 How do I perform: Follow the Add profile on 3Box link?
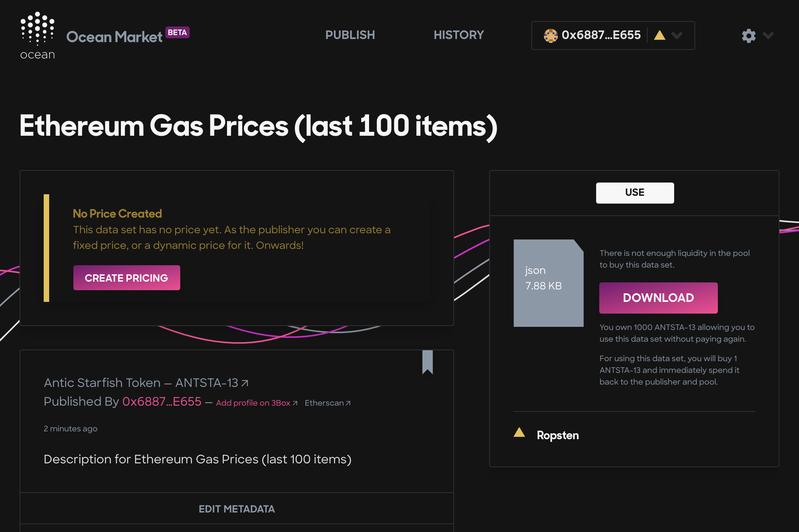pos(256,403)
